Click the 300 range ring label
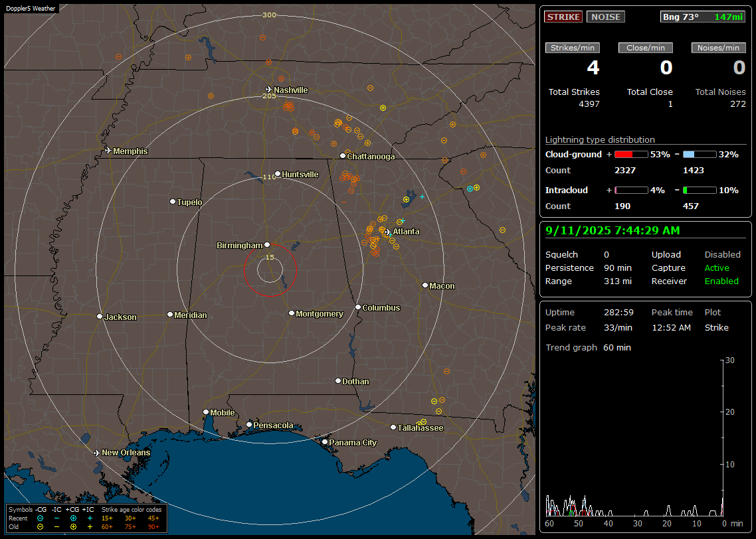756x539 pixels. point(270,15)
